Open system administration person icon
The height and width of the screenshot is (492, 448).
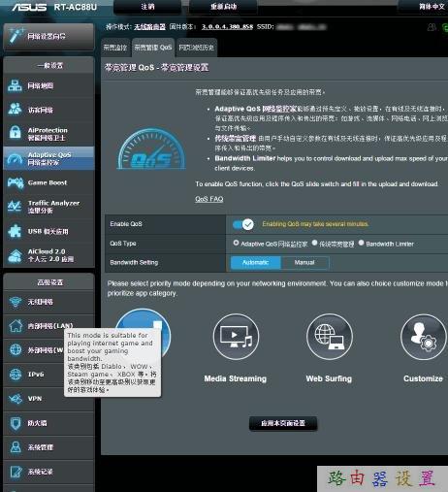point(15,447)
